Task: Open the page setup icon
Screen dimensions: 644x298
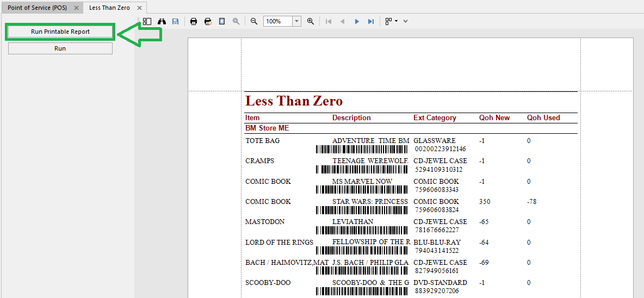Action: point(222,21)
